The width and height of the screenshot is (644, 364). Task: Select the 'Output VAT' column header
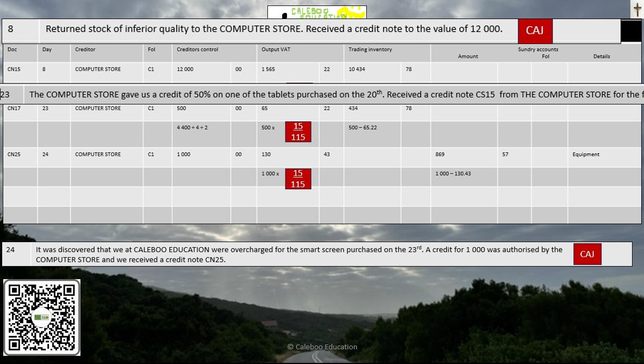point(276,50)
